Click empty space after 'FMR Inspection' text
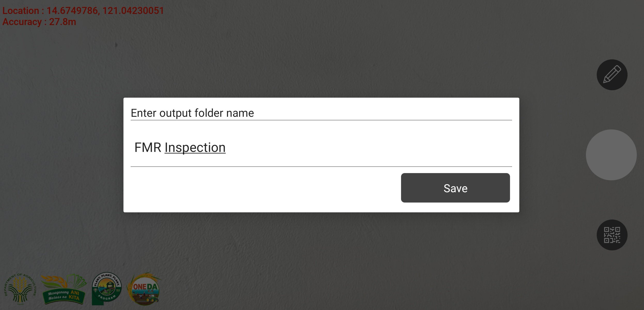644x310 pixels. (x=362, y=148)
